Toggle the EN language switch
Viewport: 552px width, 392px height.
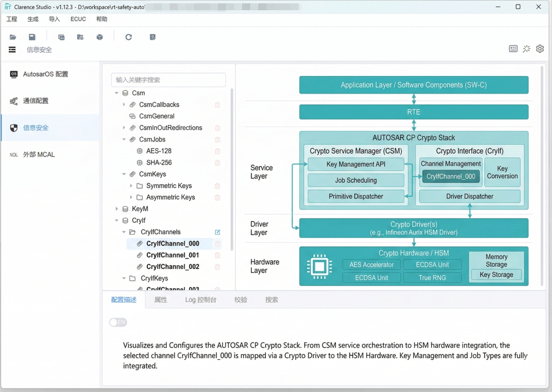pos(118,322)
